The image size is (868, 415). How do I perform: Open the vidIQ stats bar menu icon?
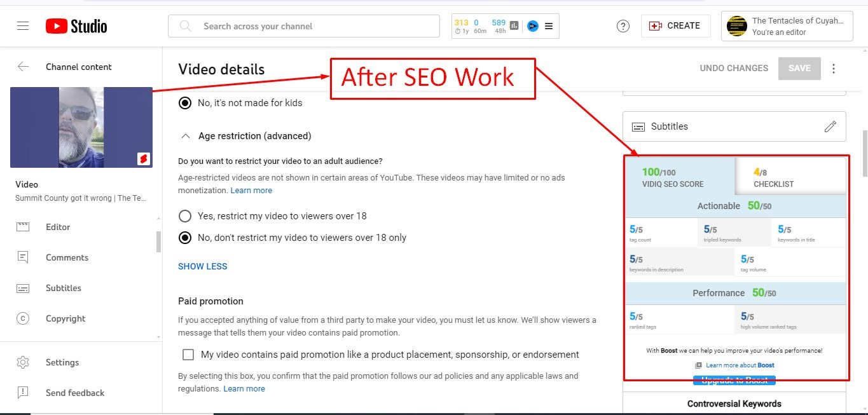[x=549, y=26]
